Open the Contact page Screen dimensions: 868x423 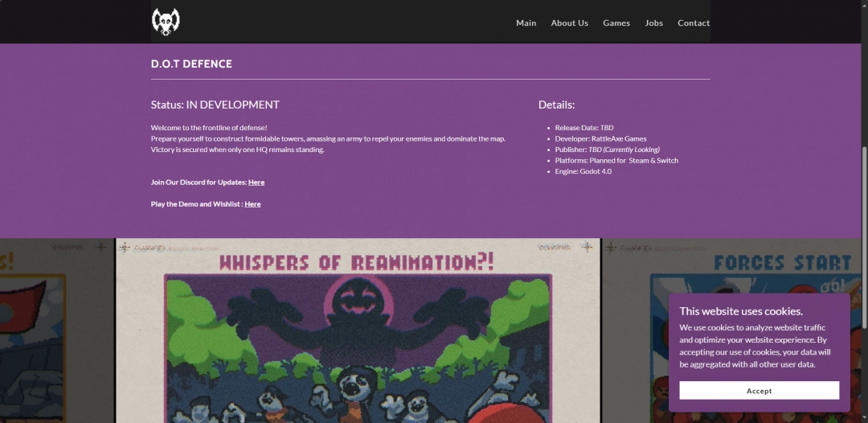[693, 23]
